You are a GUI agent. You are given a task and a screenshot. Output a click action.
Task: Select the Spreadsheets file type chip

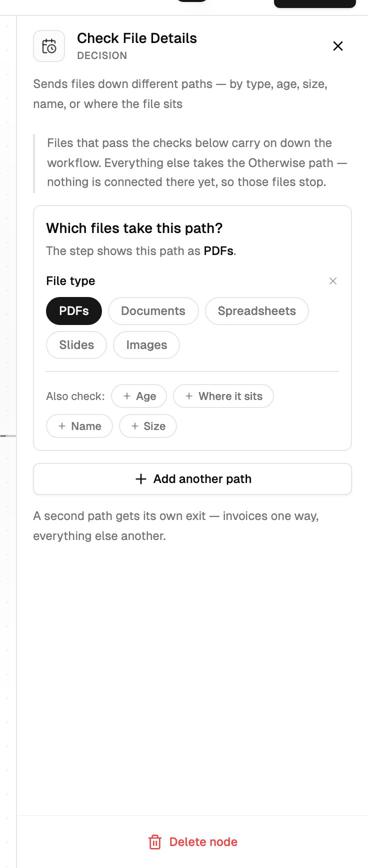click(x=256, y=311)
